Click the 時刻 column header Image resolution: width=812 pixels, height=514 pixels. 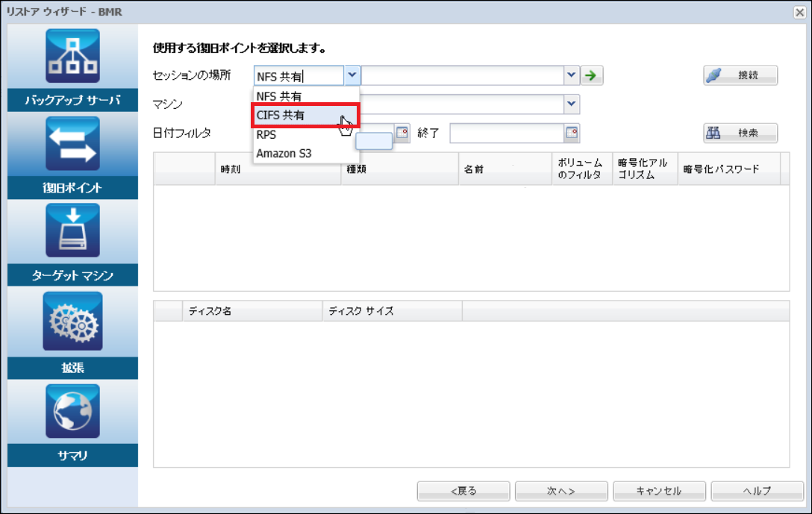[x=278, y=169]
